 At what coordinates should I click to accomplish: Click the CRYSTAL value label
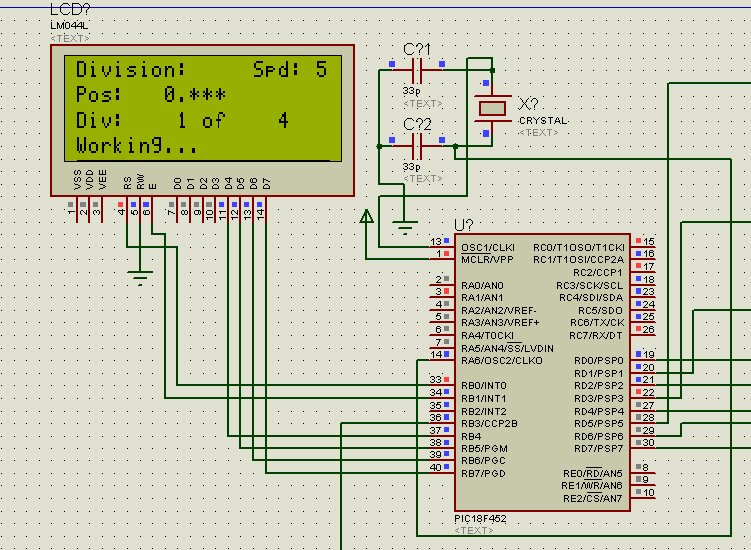(x=542, y=121)
